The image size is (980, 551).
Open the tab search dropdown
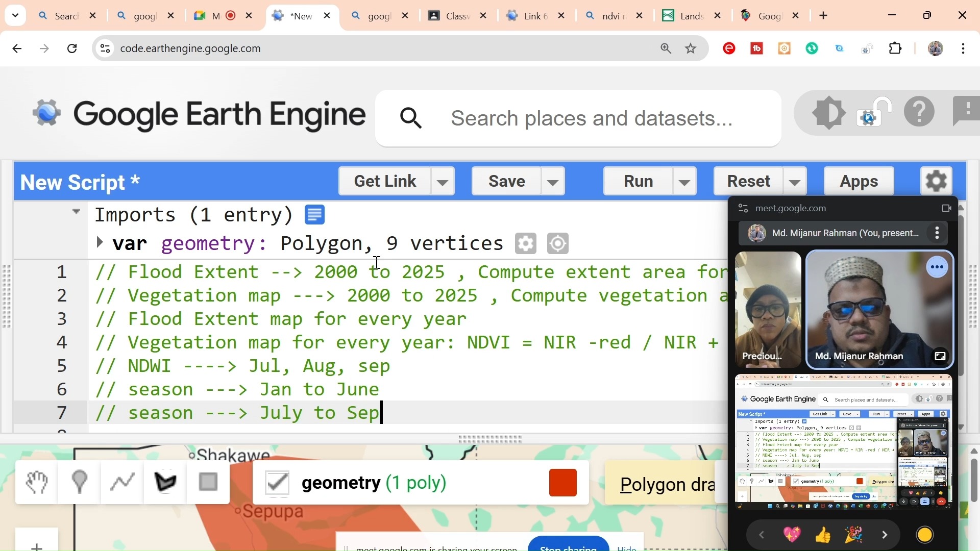[15, 16]
